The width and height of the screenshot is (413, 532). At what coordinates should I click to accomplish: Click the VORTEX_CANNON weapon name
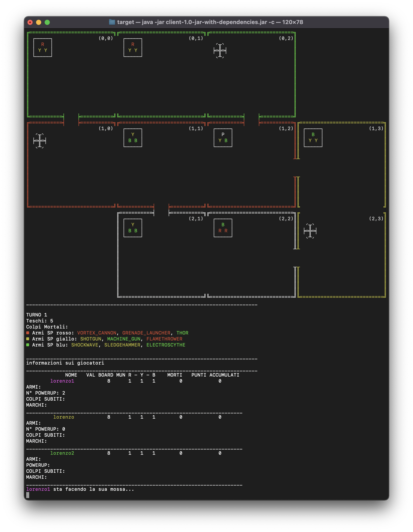[97, 333]
